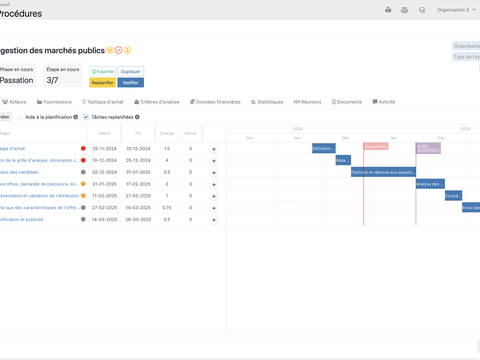Click the Dérive column header

(190, 133)
